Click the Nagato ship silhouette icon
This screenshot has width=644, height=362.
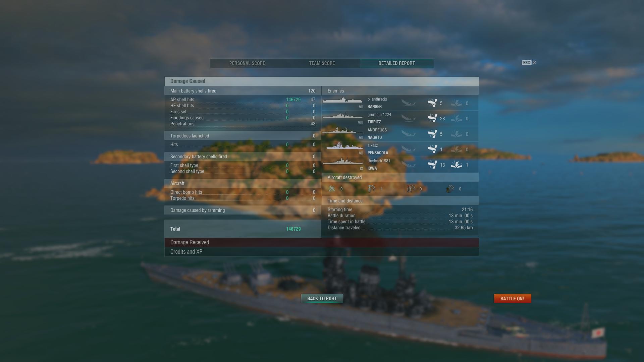point(342,131)
